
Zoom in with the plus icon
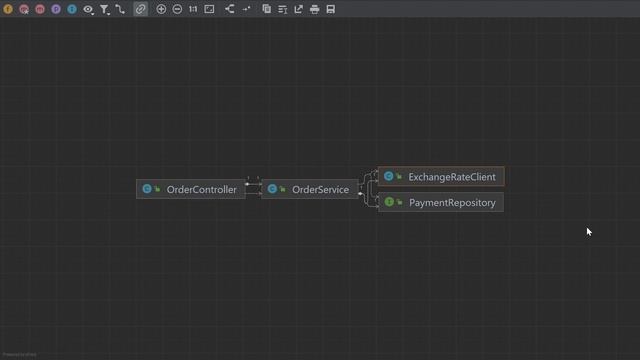tap(161, 9)
